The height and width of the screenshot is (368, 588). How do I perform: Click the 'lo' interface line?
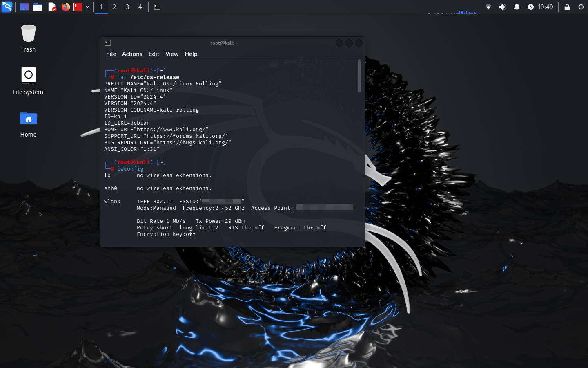pos(158,175)
